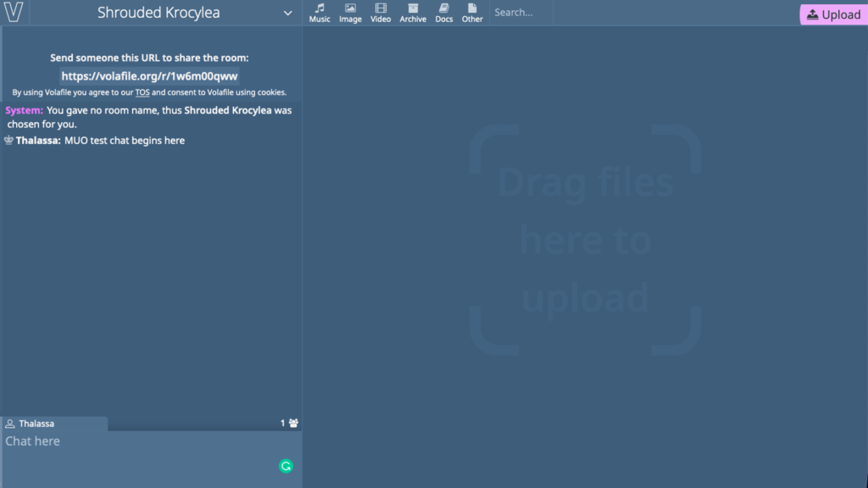
Task: Open the Shrouded Krocylea room dropdown
Action: coord(287,14)
